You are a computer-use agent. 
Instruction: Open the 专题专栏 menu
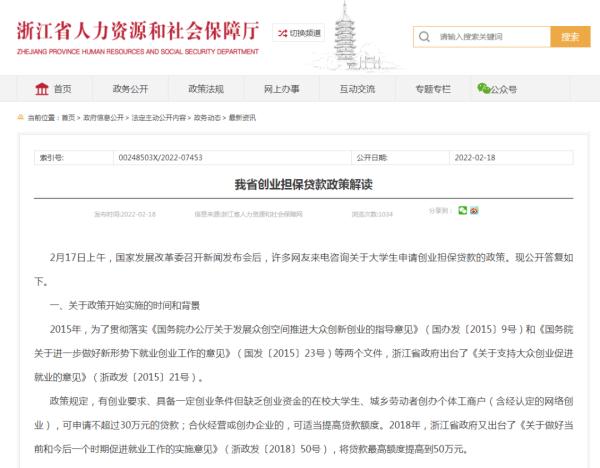[x=433, y=89]
